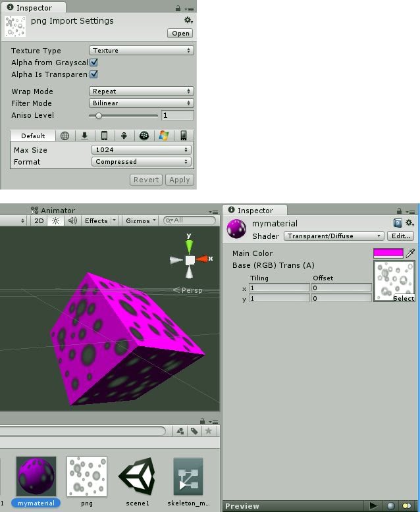Select the iPhone platform override tab
Image resolution: width=420 pixels, height=512 pixels.
pos(104,136)
